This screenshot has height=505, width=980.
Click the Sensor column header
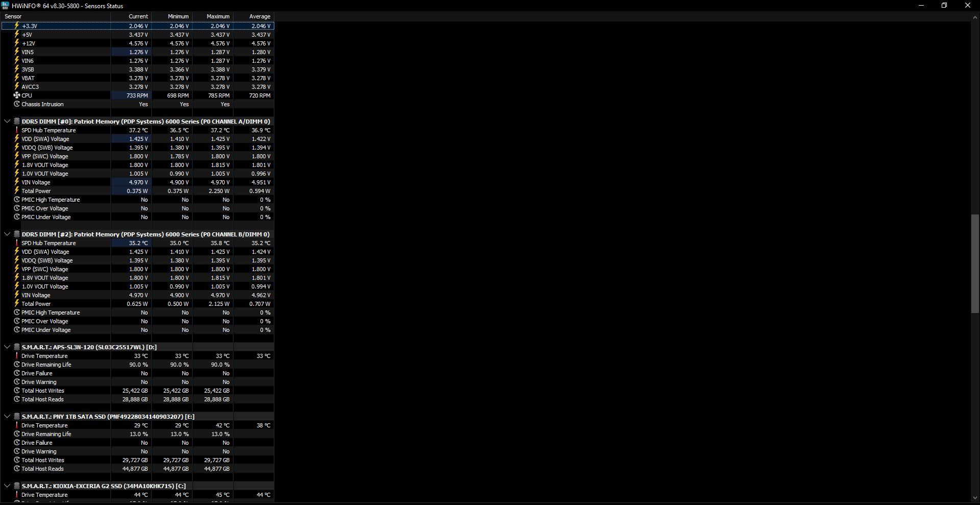(55, 16)
